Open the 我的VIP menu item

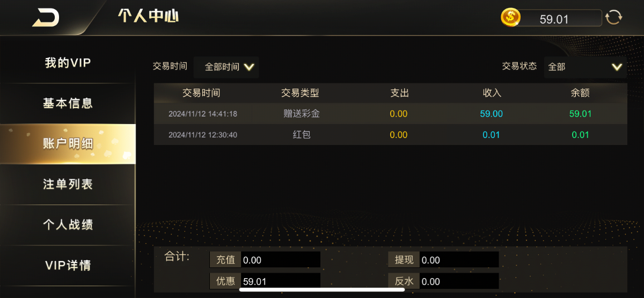[68, 63]
